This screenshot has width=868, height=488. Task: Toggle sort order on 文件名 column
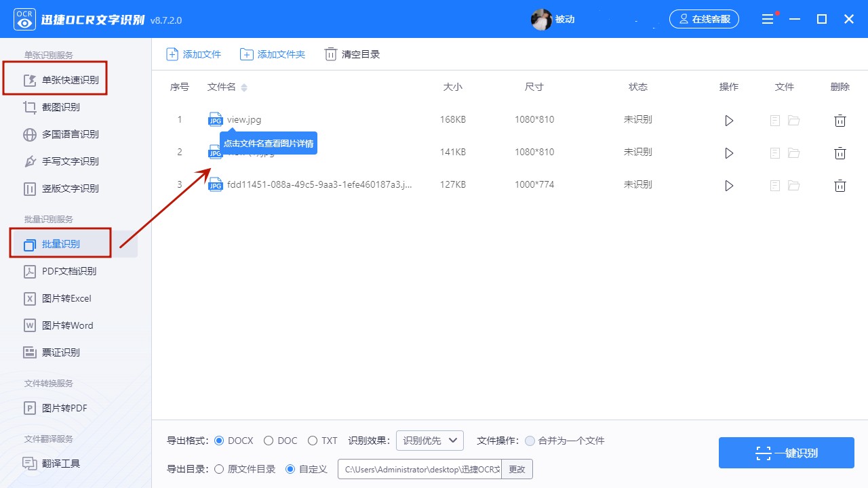click(243, 87)
